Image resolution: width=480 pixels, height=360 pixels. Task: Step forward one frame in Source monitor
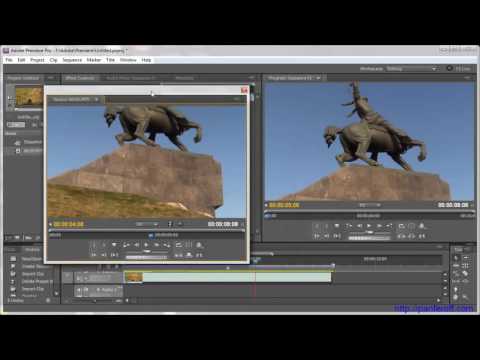[x=156, y=245]
